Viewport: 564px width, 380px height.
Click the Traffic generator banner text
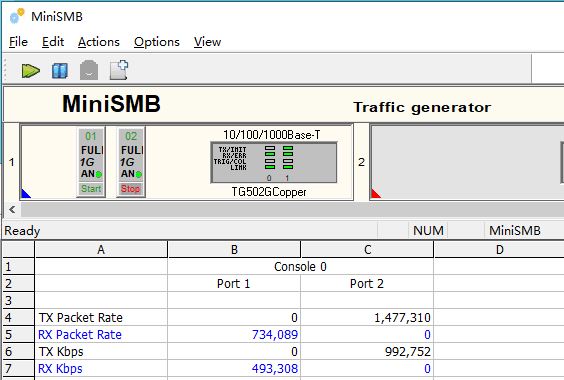[x=422, y=107]
